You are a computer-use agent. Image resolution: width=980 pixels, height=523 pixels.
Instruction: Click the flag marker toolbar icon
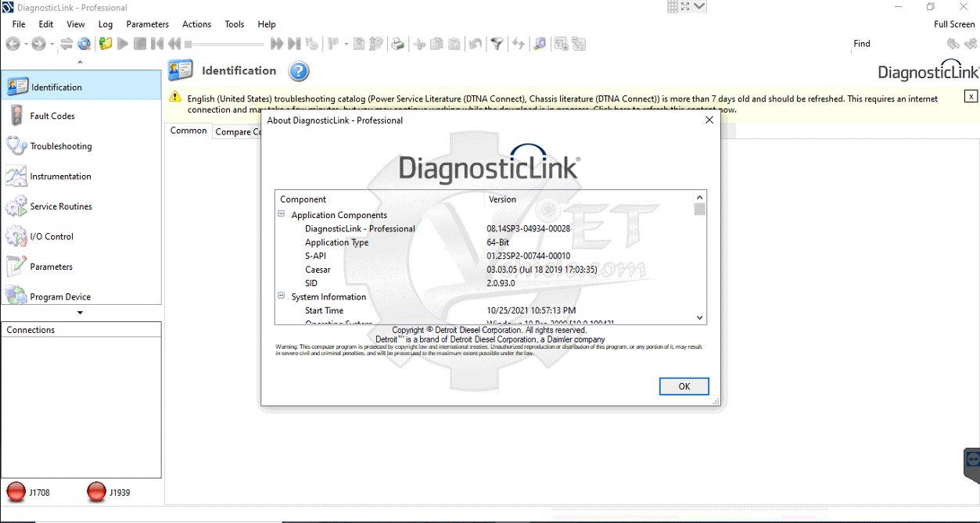(333, 44)
